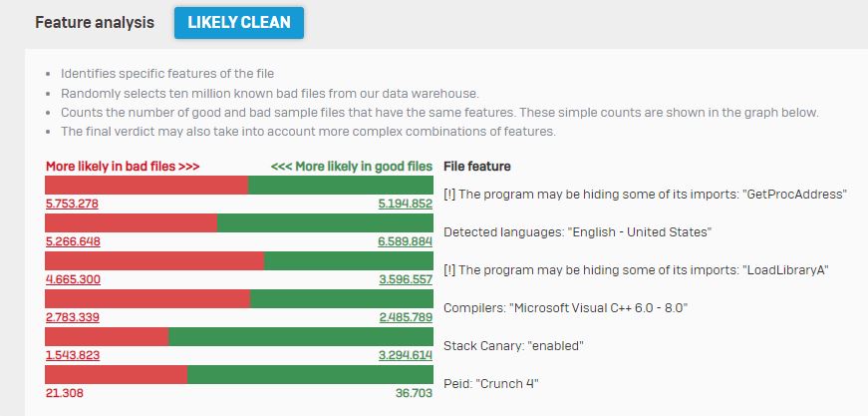Click the 36.703 good files count
This screenshot has width=868, height=416.
pyautogui.click(x=414, y=393)
